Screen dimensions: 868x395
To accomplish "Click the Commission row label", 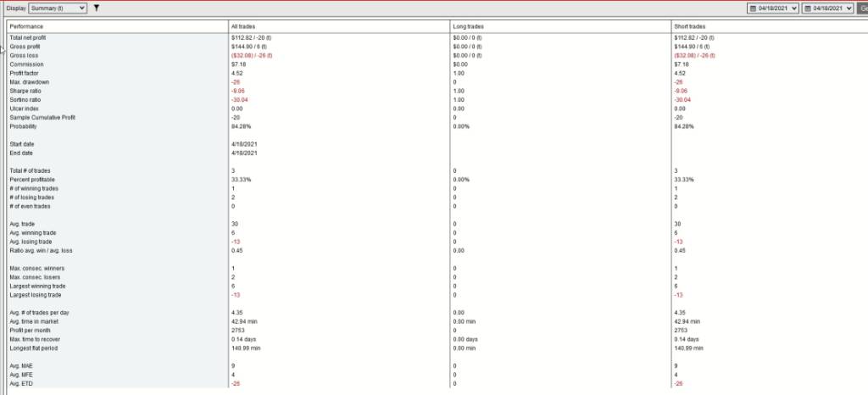I will (x=26, y=64).
